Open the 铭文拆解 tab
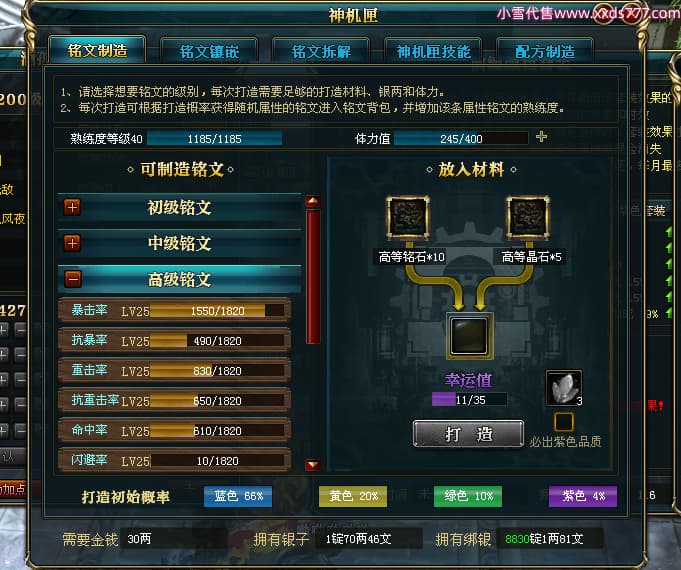The image size is (681, 570). [321, 51]
